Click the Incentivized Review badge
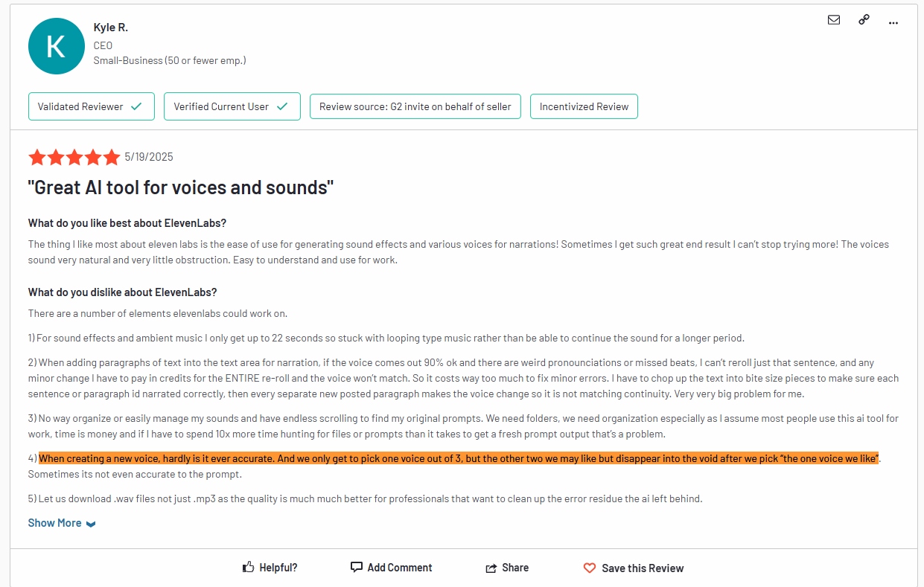This screenshot has width=924, height=587. point(584,106)
